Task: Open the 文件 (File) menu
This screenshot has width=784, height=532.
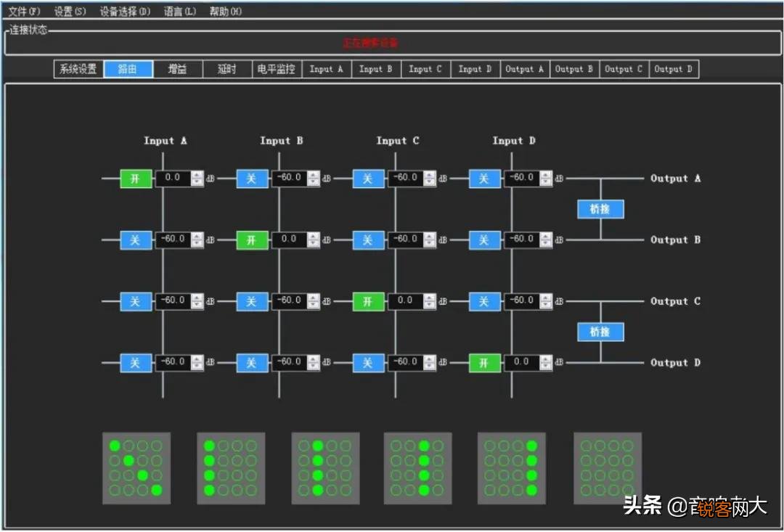Action: point(24,12)
